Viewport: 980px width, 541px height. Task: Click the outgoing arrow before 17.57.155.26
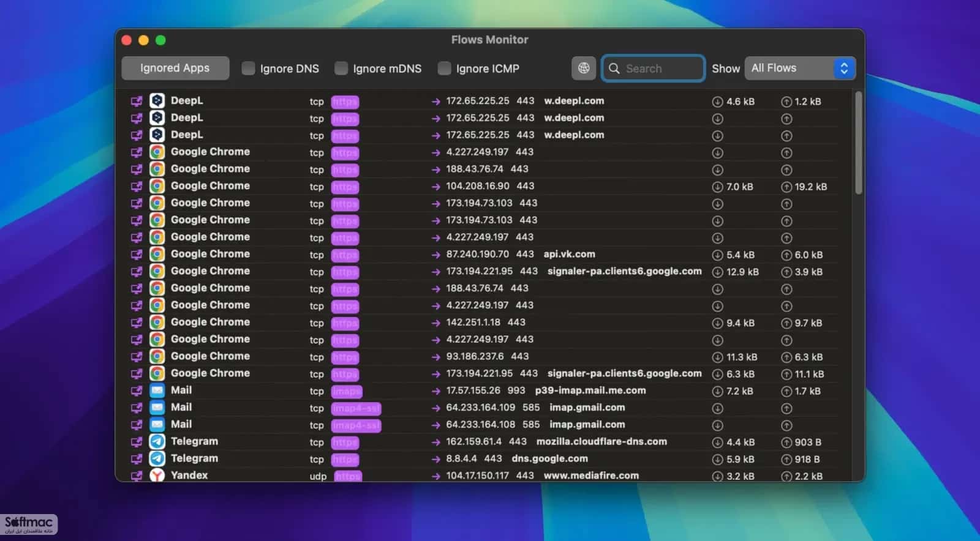pos(435,391)
